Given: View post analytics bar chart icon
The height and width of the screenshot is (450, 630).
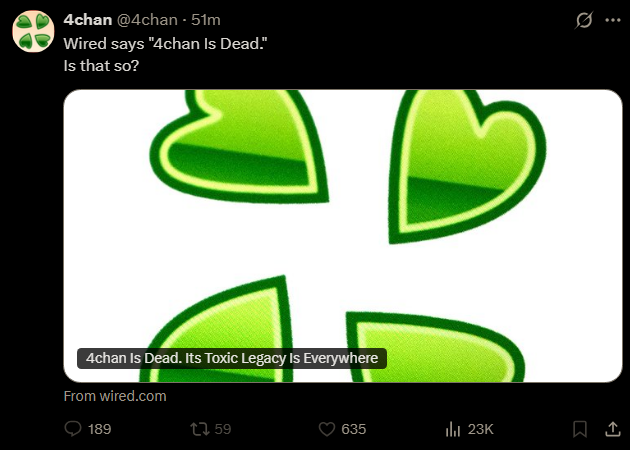Looking at the screenshot, I should pos(451,429).
